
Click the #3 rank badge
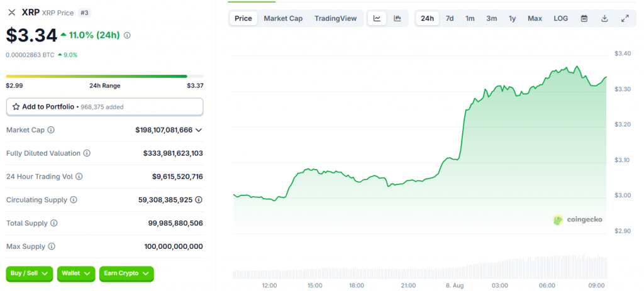click(x=84, y=13)
